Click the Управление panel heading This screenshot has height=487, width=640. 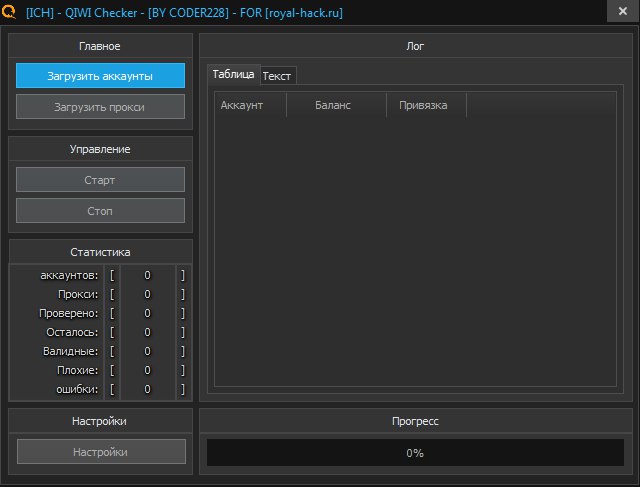coord(100,149)
